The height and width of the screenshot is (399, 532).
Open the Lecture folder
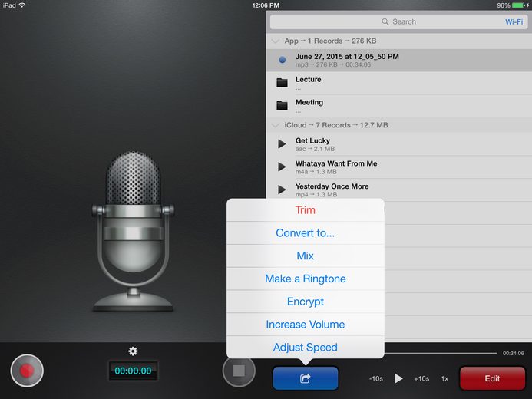399,83
